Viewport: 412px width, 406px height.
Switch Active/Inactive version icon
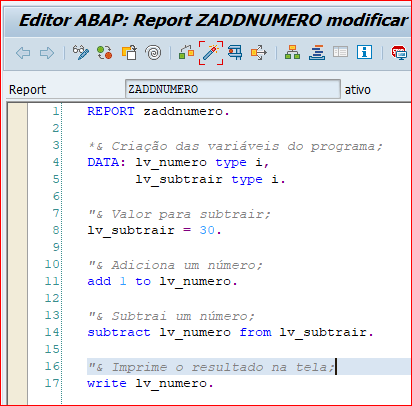pyautogui.click(x=104, y=53)
